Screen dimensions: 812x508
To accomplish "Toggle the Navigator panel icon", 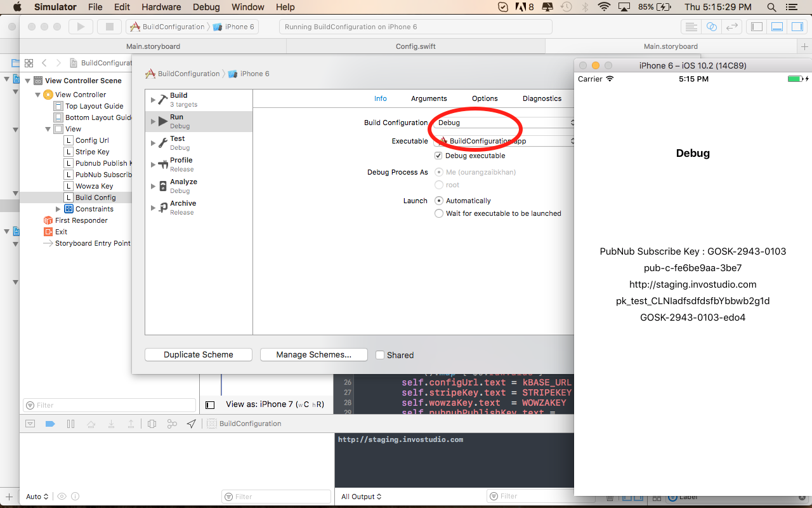I will (756, 27).
